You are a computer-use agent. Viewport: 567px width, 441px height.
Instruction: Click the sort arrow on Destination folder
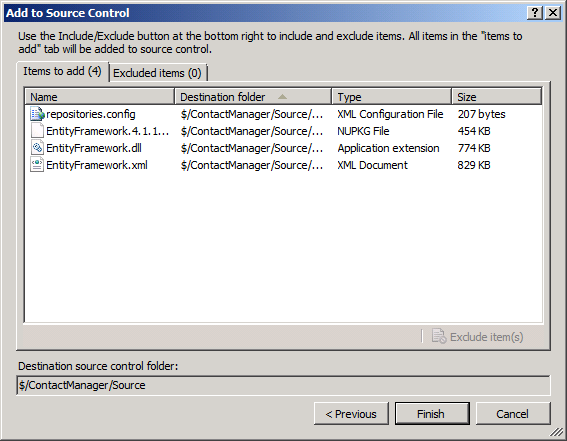[282, 97]
